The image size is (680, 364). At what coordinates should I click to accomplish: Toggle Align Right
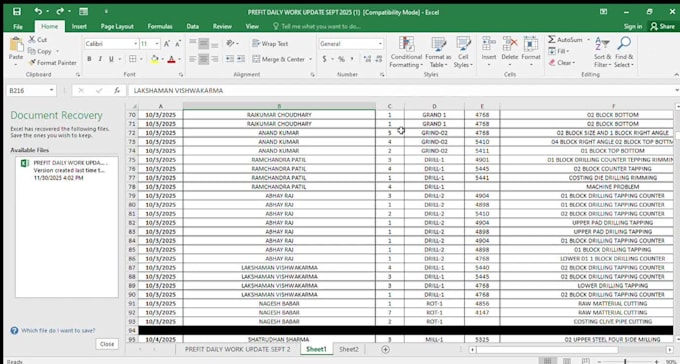(214, 59)
